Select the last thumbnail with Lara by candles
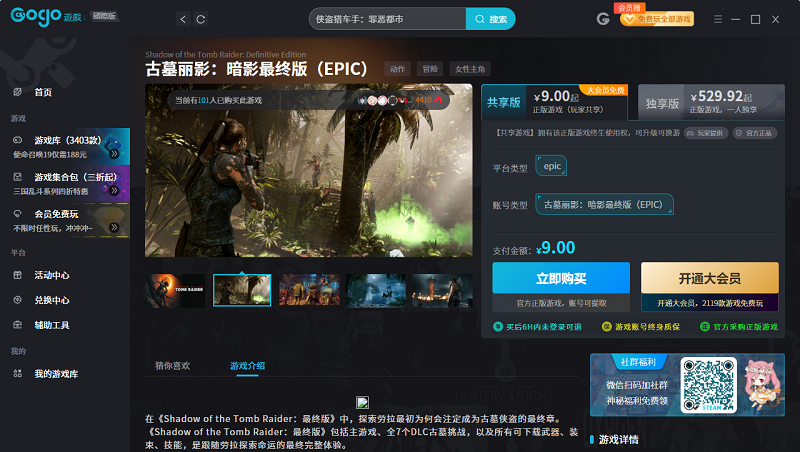800x452 pixels. click(442, 290)
